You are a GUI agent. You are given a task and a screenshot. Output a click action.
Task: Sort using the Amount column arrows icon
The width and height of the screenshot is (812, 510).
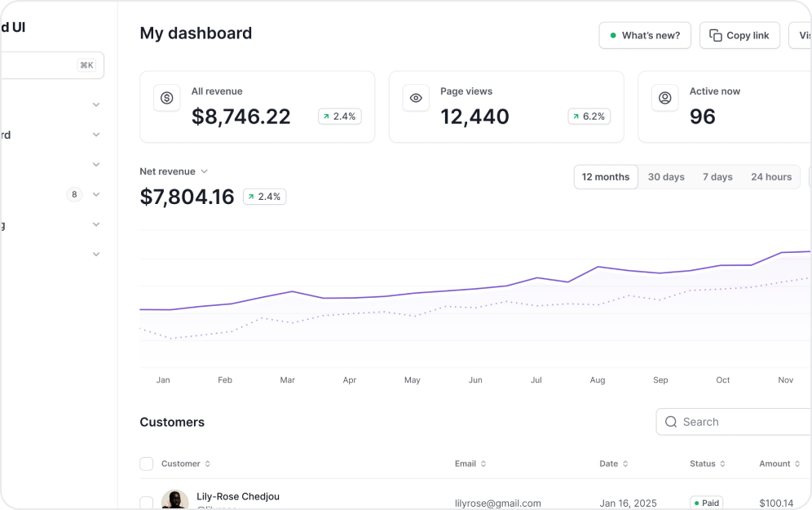797,463
